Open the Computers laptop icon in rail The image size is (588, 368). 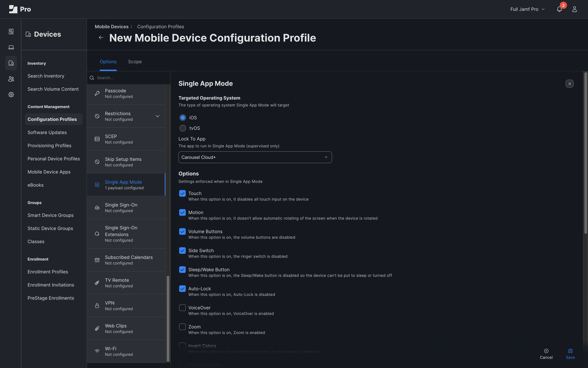point(11,47)
